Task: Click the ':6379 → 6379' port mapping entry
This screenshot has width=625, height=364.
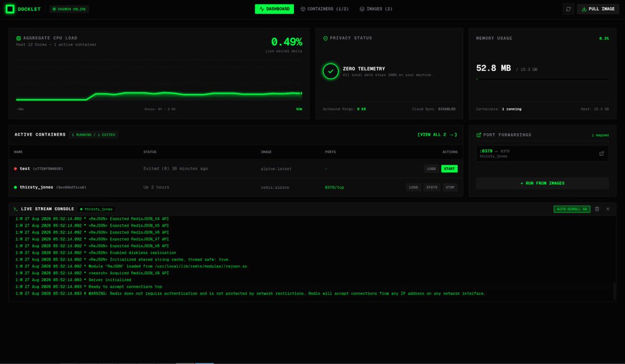Action: tap(542, 153)
